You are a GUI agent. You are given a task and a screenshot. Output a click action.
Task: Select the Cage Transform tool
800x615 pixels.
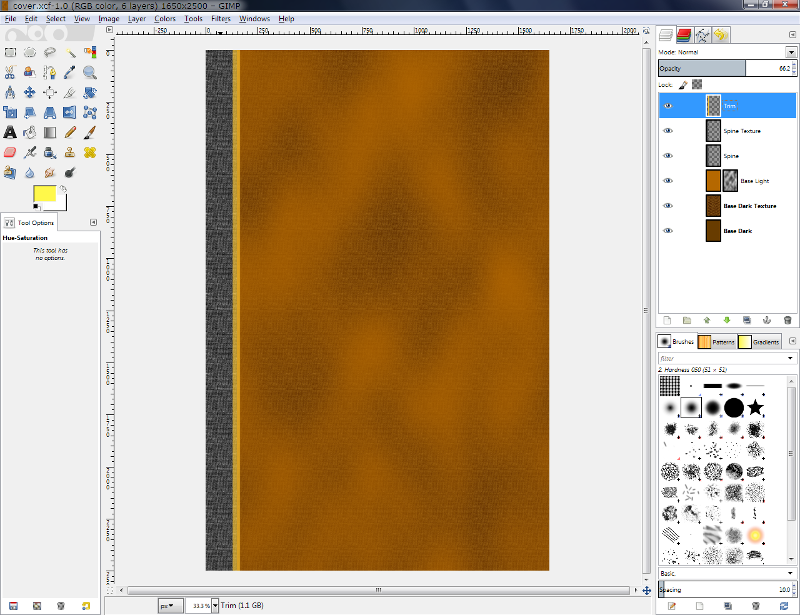[90, 112]
